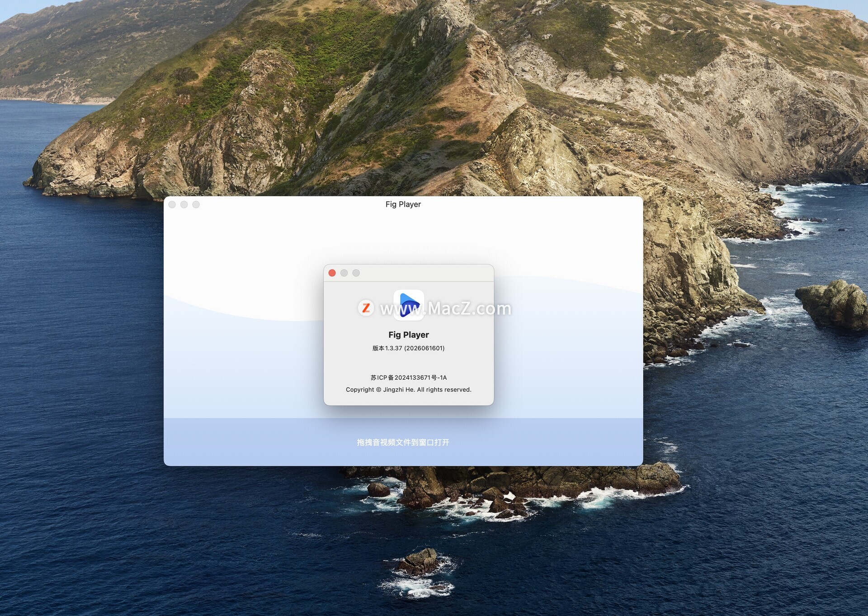Click the bold "Fig Player" name in the about dialog
The image size is (868, 616).
[x=409, y=335]
